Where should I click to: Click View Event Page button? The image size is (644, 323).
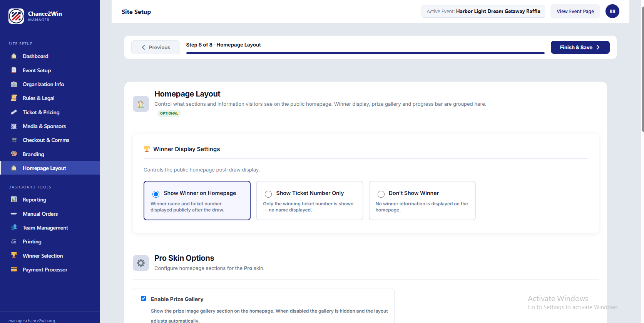(575, 11)
